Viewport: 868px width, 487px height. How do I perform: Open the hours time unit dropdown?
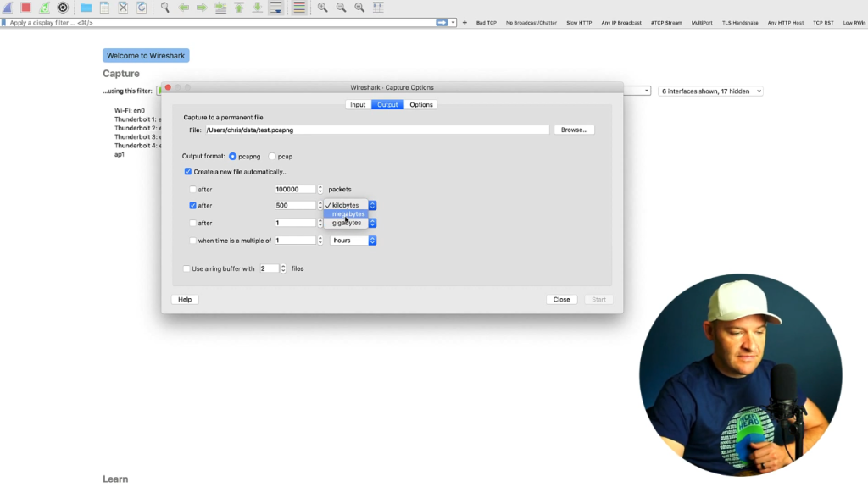tap(353, 241)
